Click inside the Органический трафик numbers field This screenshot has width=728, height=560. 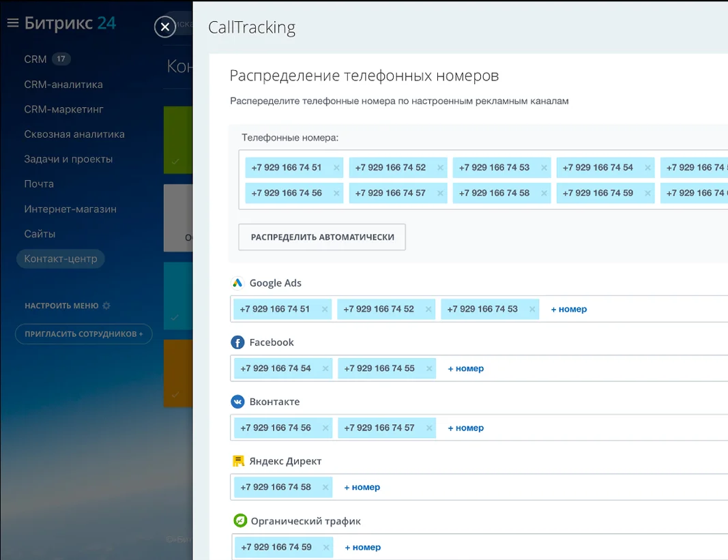[546, 547]
